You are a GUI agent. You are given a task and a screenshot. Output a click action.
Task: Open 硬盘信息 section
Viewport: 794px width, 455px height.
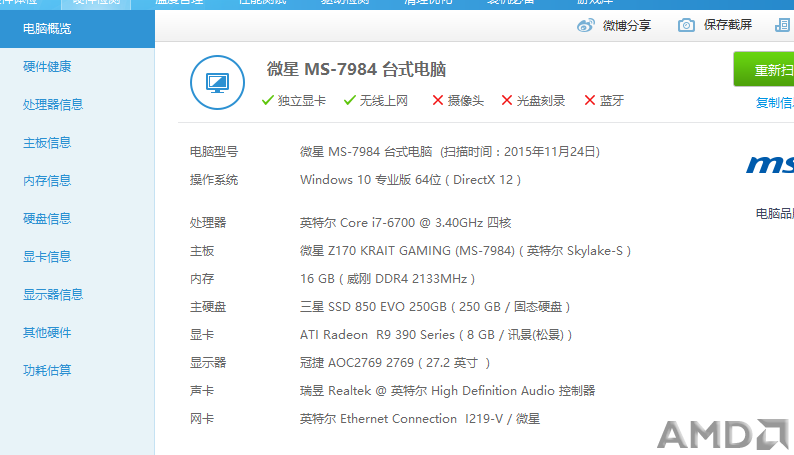47,219
